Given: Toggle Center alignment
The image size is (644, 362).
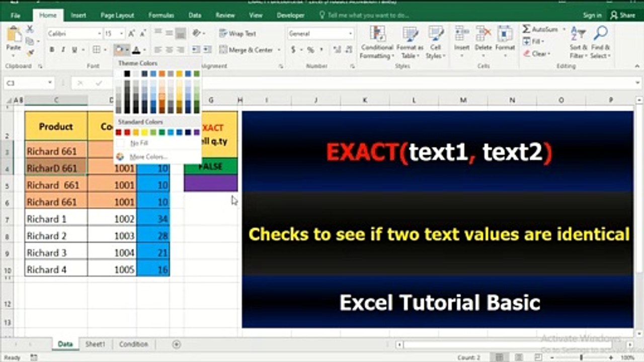Looking at the screenshot, I should 169,50.
